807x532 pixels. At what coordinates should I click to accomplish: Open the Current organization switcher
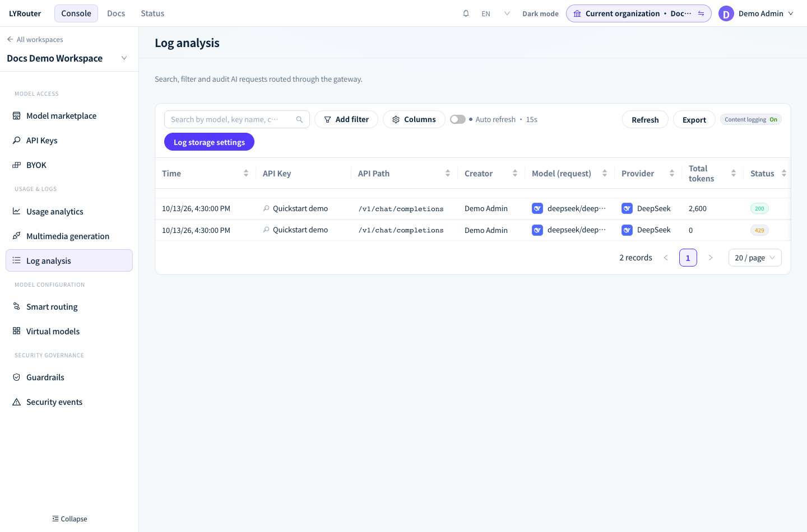click(639, 13)
